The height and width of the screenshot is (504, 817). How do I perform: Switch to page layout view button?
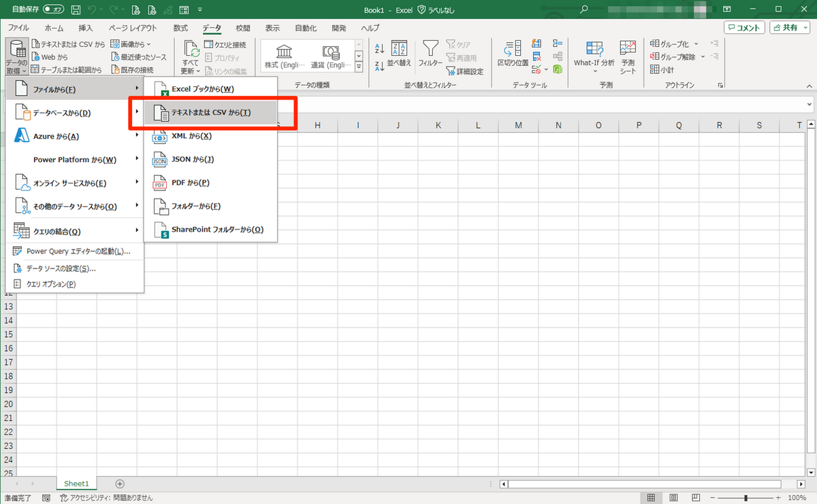(x=673, y=499)
